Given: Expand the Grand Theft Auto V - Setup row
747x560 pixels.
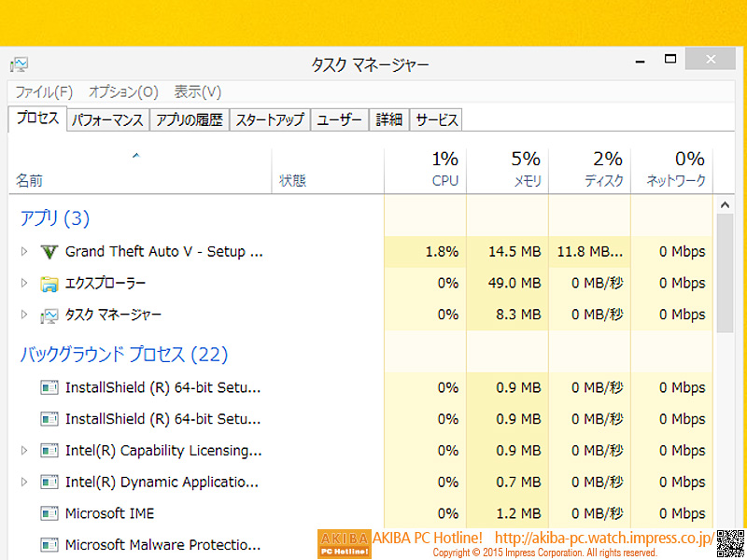Looking at the screenshot, I should pos(24,251).
